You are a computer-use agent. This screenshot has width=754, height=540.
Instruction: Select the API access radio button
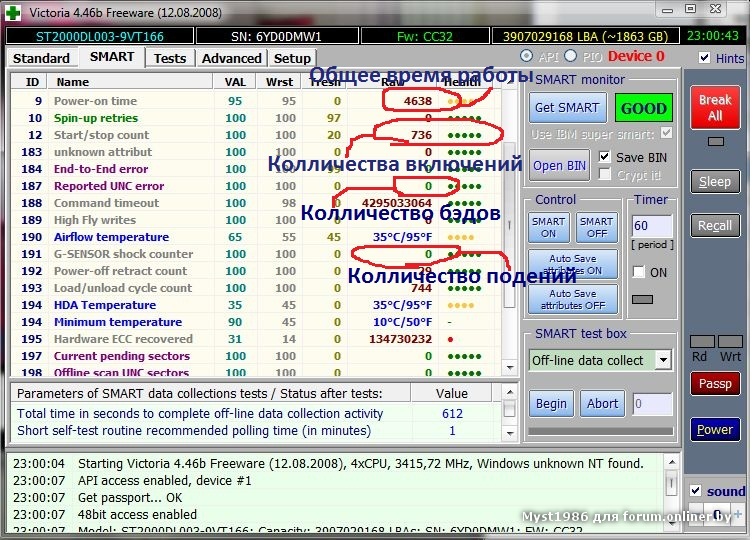tap(527, 56)
